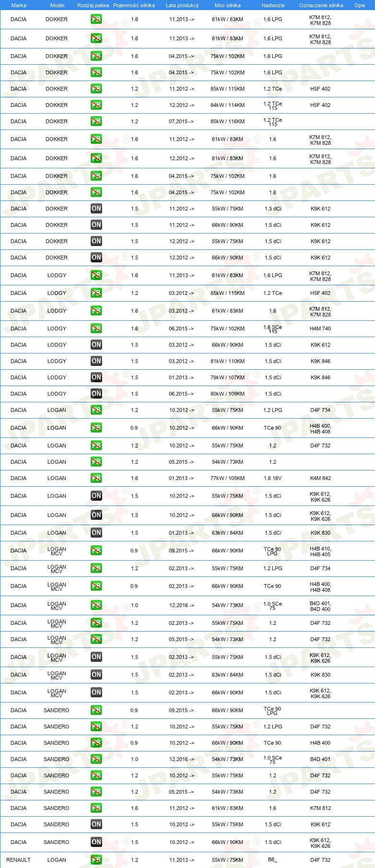The width and height of the screenshot is (375, 868).
Task: Click the 07.2015 -> production date
Action: point(181,121)
